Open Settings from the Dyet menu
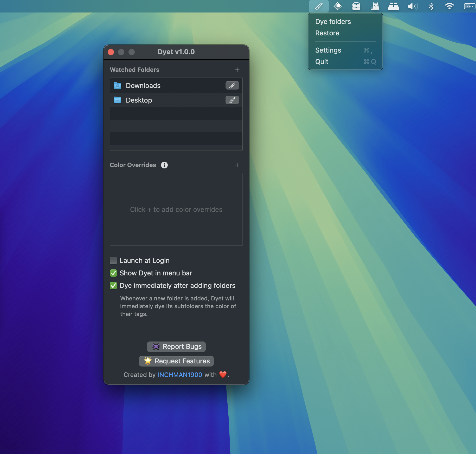 point(345,50)
